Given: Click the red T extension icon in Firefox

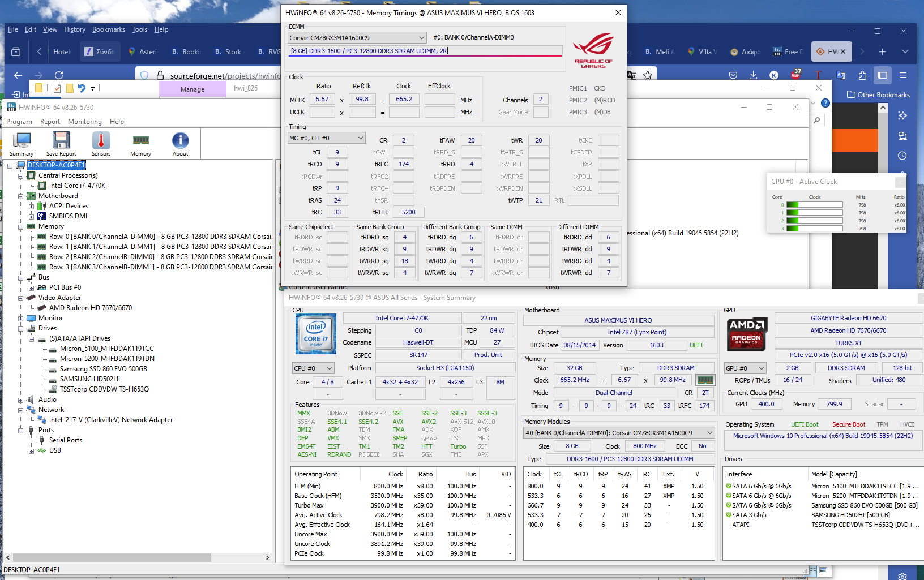Looking at the screenshot, I should point(818,75).
